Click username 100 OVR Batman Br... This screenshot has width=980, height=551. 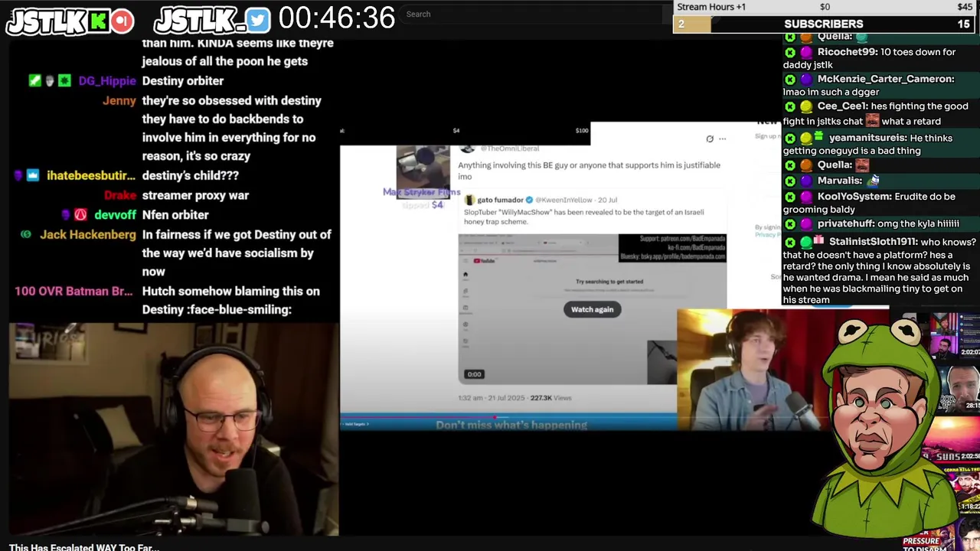point(73,291)
